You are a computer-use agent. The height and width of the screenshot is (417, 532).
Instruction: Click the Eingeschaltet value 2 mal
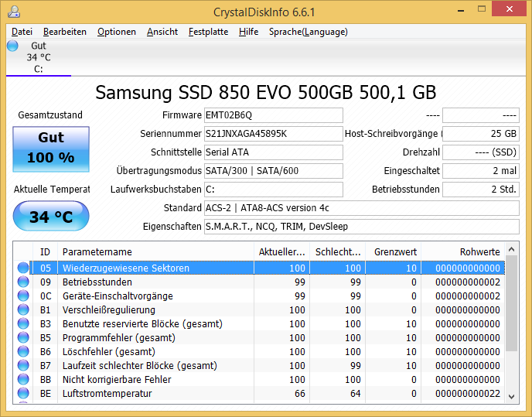coord(481,171)
